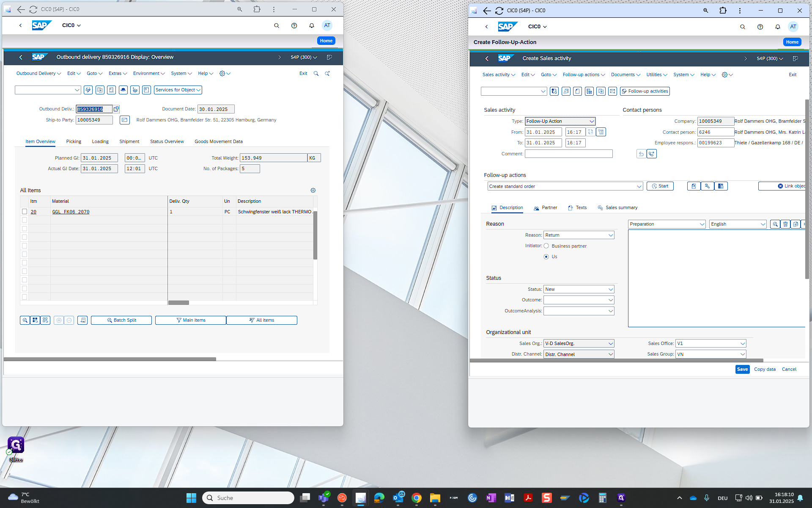This screenshot has width=812, height=508.
Task: Click the Batch Split button
Action: 121,320
